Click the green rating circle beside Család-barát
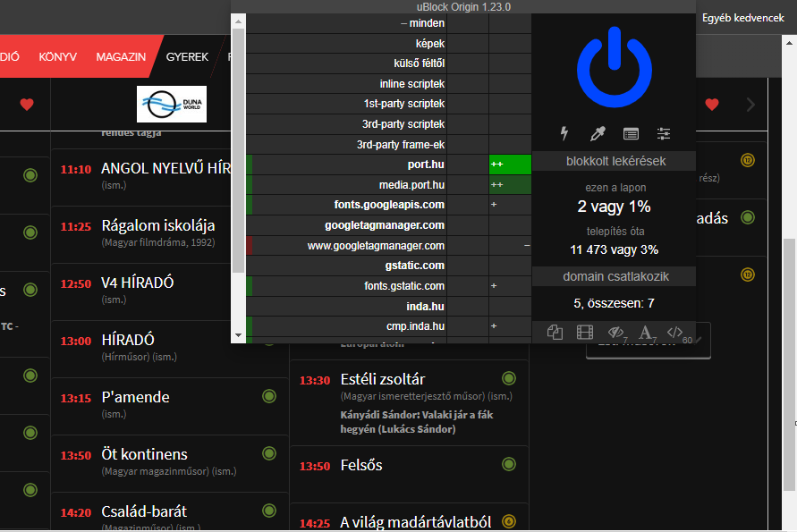This screenshot has height=532, width=797. click(x=269, y=511)
